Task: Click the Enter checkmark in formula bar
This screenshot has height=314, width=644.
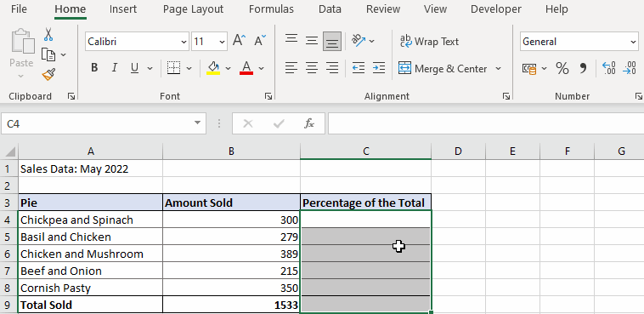Action: point(279,123)
